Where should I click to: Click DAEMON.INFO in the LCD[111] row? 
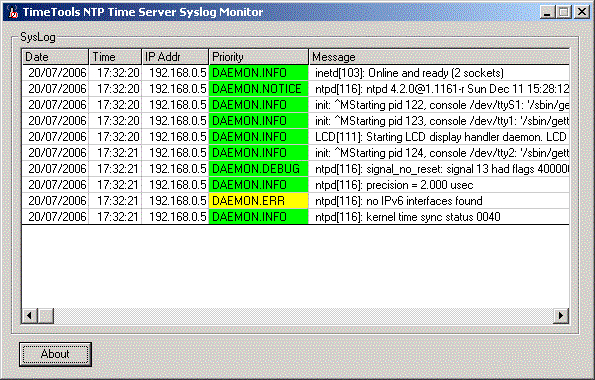point(258,137)
